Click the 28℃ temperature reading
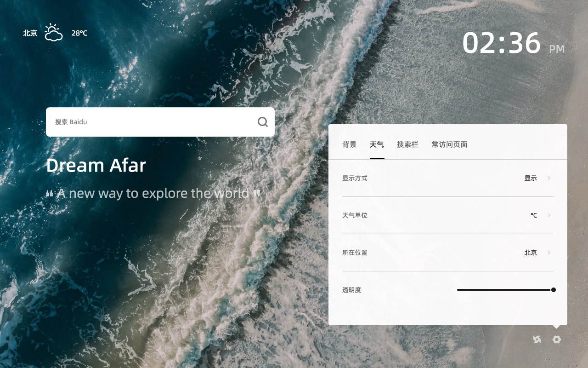 pos(79,33)
